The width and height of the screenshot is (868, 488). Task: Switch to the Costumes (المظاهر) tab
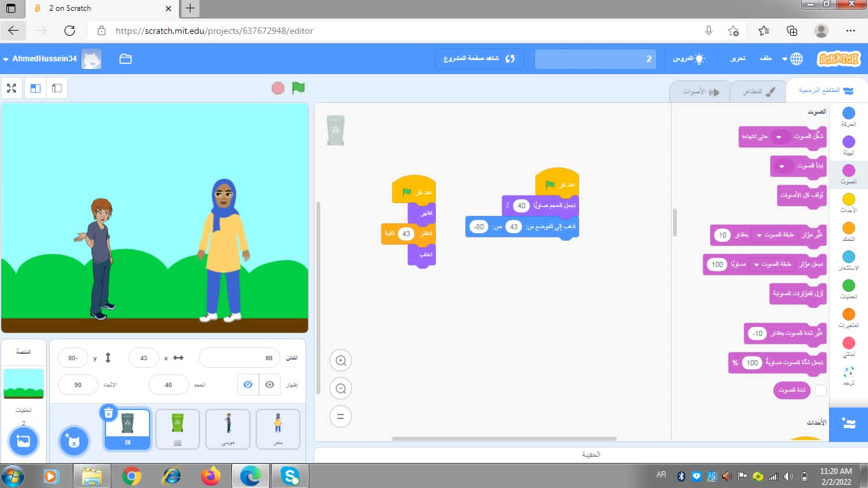pos(759,91)
